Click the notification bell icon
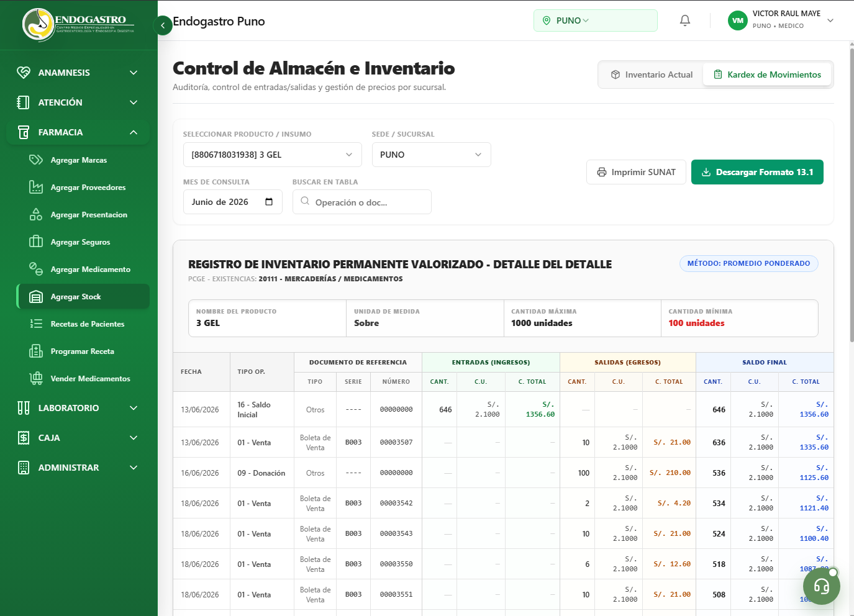The width and height of the screenshot is (854, 616). [684, 20]
